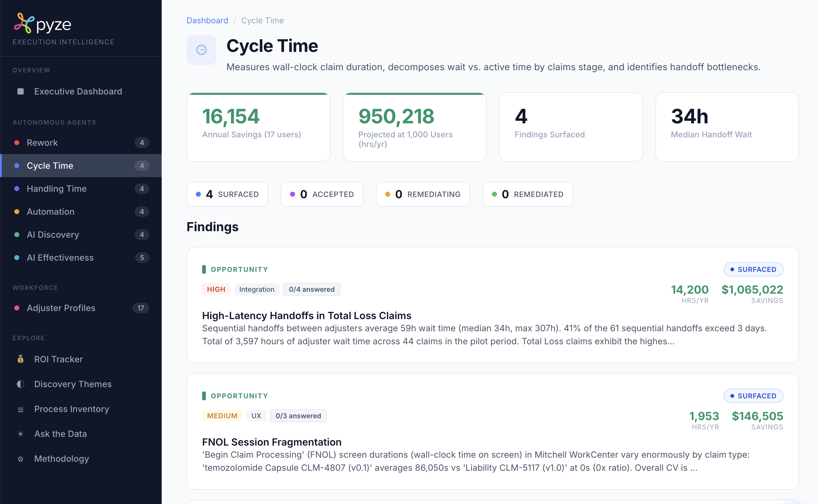The width and height of the screenshot is (819, 504).
Task: Toggle the SURFACED findings filter
Action: tap(227, 194)
